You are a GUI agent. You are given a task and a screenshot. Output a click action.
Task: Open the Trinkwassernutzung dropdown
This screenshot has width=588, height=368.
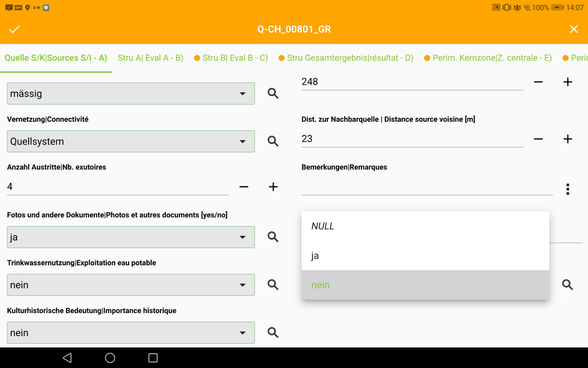(x=131, y=285)
